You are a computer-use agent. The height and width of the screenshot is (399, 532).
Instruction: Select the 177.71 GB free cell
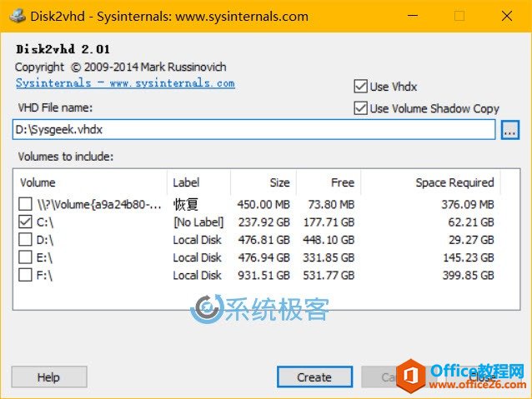coord(329,222)
